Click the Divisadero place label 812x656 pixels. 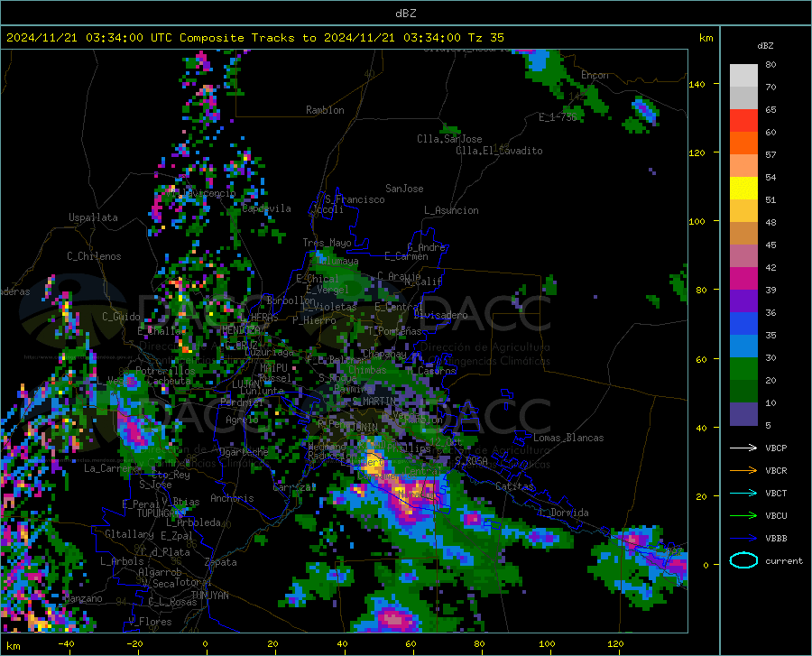pos(440,315)
